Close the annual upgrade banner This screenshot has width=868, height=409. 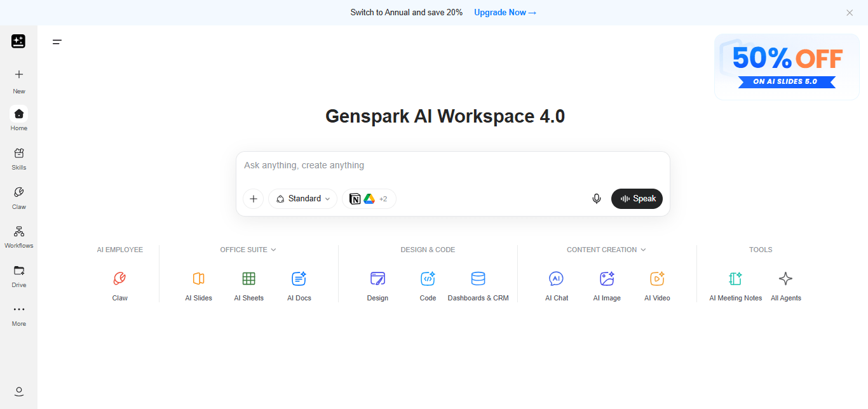850,13
